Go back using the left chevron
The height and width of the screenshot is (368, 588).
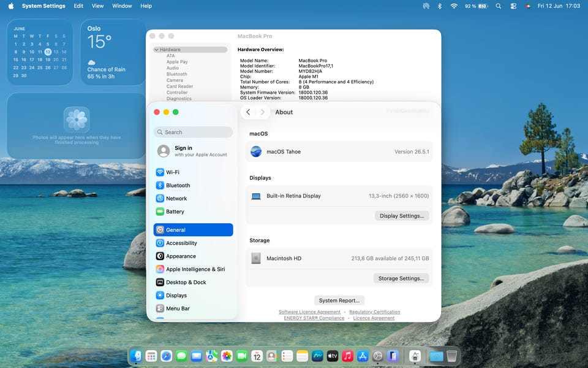pyautogui.click(x=248, y=112)
